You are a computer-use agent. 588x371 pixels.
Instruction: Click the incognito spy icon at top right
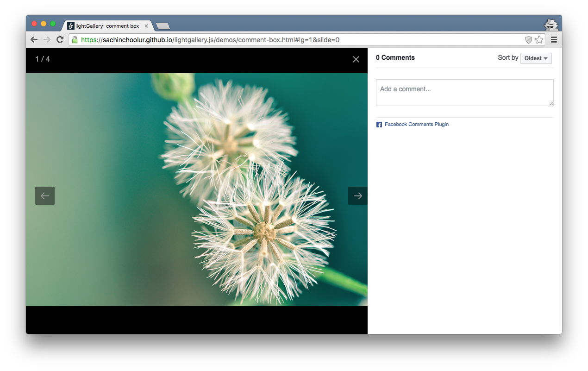pos(551,24)
